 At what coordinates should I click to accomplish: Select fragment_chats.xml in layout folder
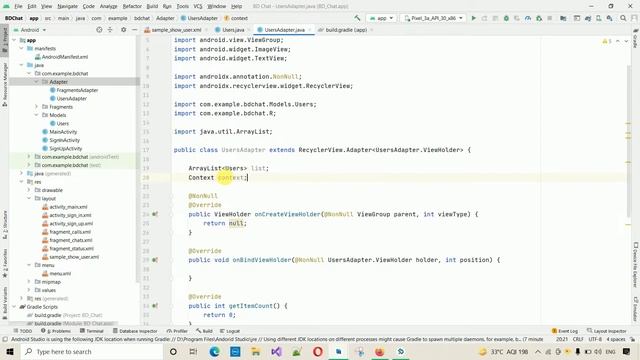(67, 240)
